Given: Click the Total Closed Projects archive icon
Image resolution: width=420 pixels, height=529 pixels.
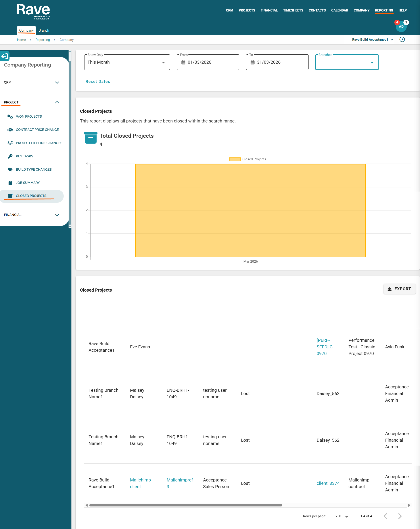Looking at the screenshot, I should click(x=91, y=138).
